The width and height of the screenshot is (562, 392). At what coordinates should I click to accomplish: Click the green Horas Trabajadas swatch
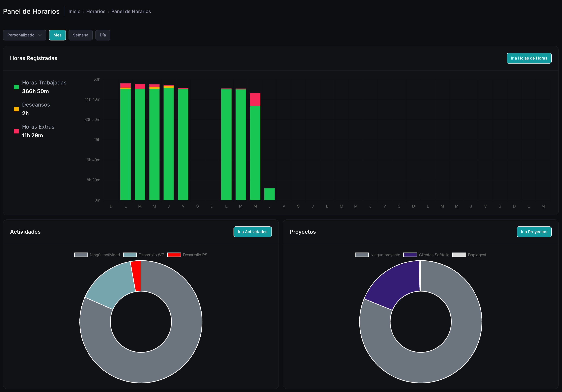click(16, 87)
